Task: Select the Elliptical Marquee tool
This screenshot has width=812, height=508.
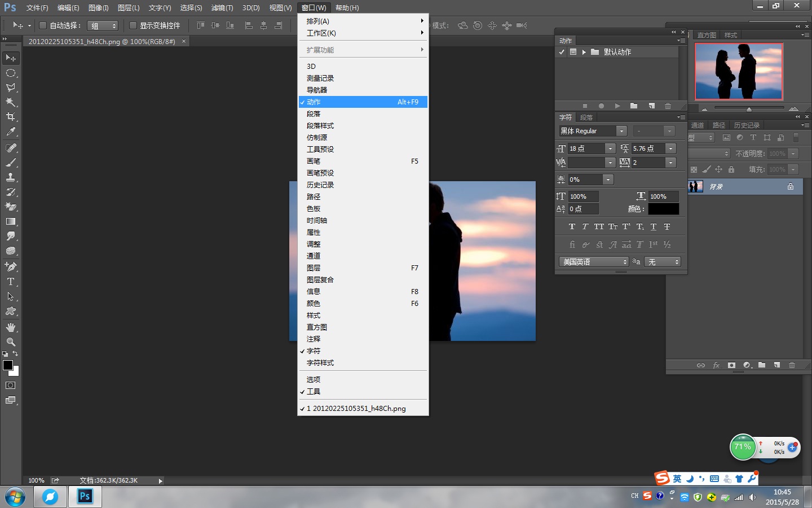Action: tap(10, 73)
